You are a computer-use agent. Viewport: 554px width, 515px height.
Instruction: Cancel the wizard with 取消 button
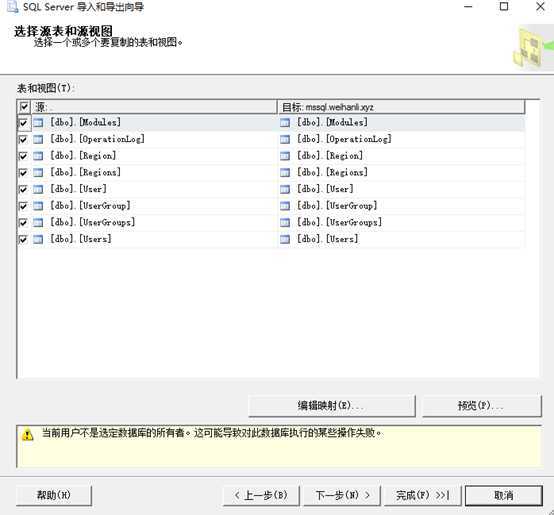click(503, 495)
